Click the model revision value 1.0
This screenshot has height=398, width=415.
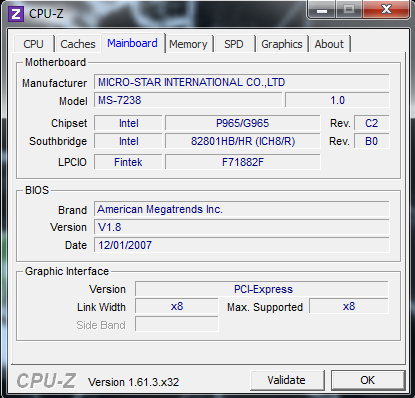click(x=337, y=100)
